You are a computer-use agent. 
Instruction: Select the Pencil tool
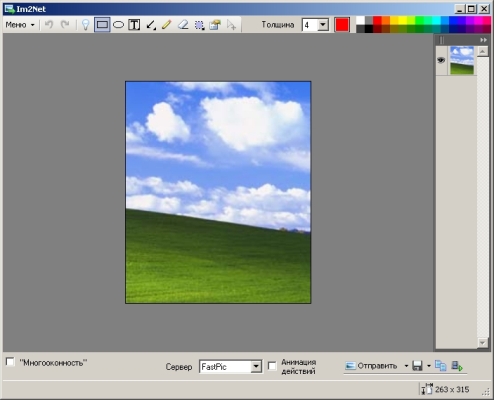pyautogui.click(x=166, y=25)
